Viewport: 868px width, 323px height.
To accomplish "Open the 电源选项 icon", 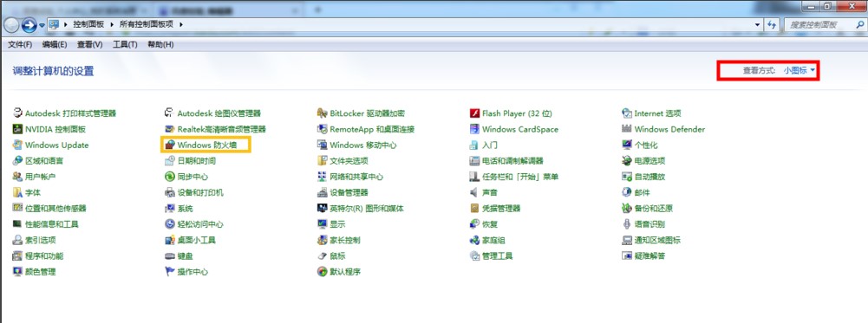I will pyautogui.click(x=627, y=161).
